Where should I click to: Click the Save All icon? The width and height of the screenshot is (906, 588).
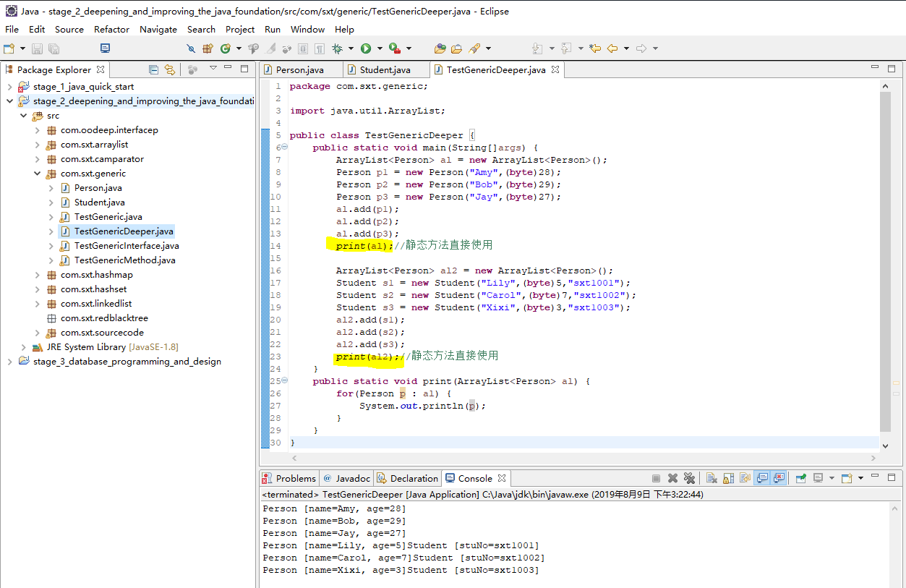tap(54, 48)
